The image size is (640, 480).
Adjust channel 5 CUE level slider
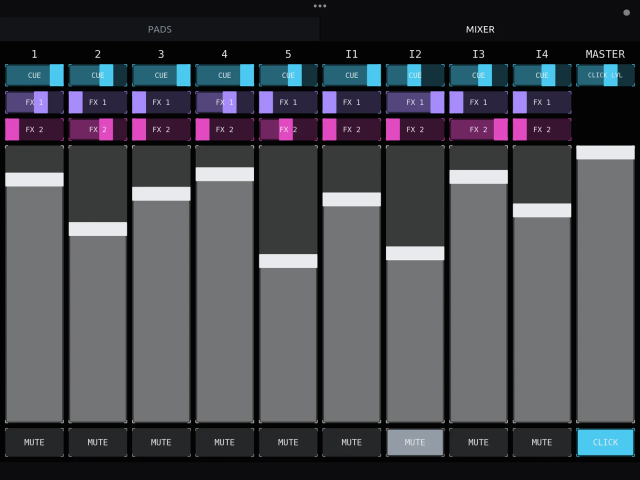(288, 75)
